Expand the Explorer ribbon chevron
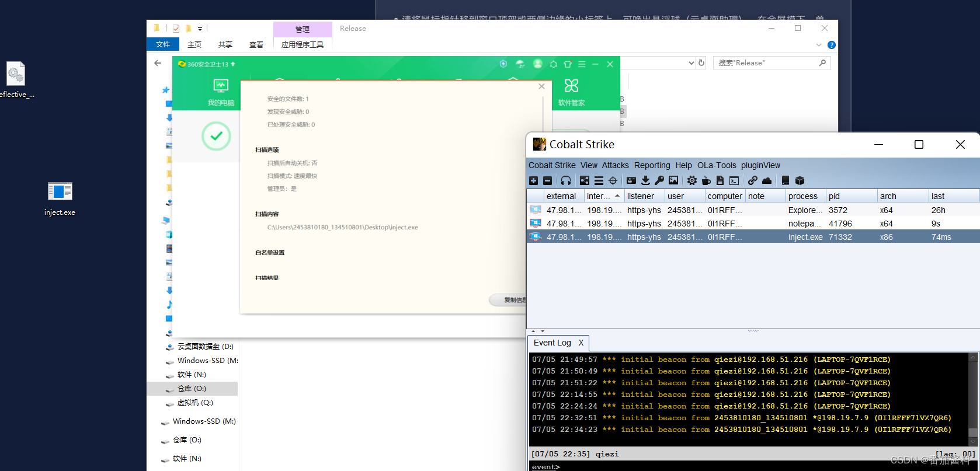The height and width of the screenshot is (471, 980). [x=818, y=45]
